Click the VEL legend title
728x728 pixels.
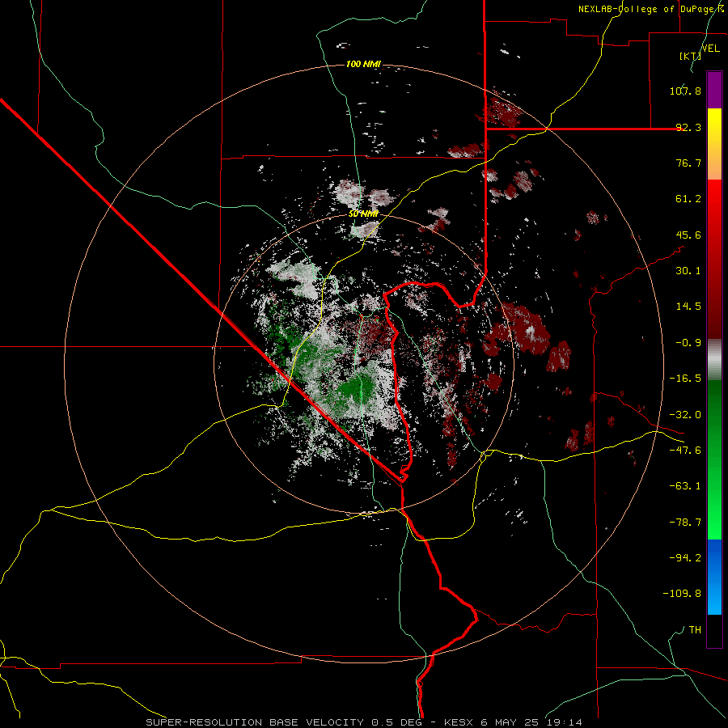[x=711, y=49]
